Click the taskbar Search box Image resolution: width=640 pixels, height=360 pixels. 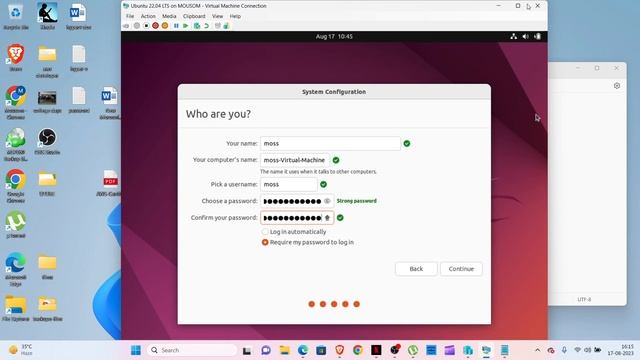point(192,350)
